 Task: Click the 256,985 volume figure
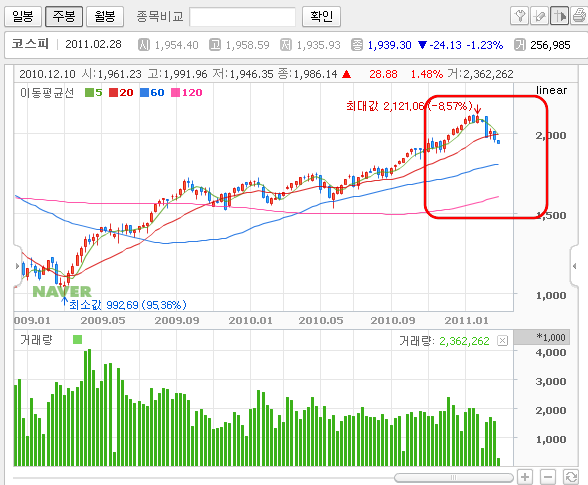pos(550,45)
